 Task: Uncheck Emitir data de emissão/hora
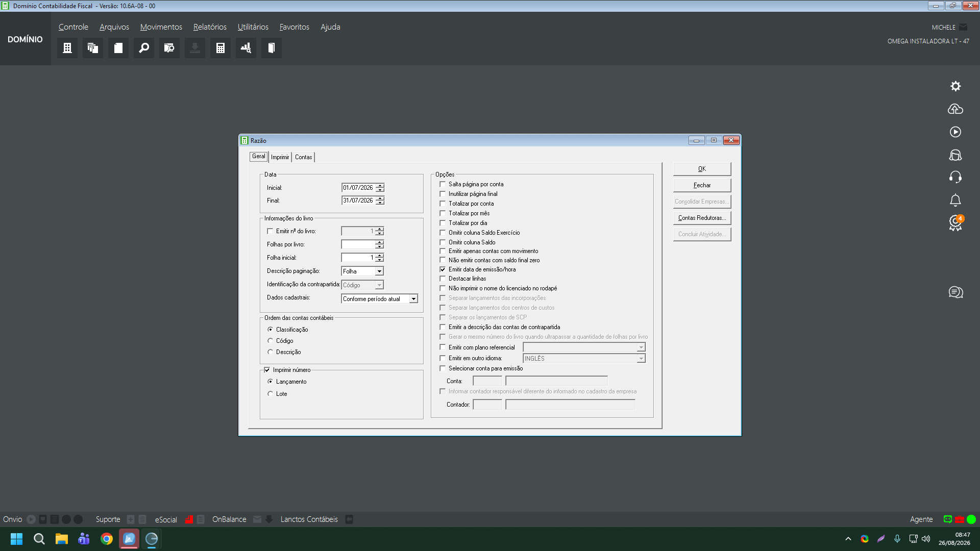[x=443, y=269]
